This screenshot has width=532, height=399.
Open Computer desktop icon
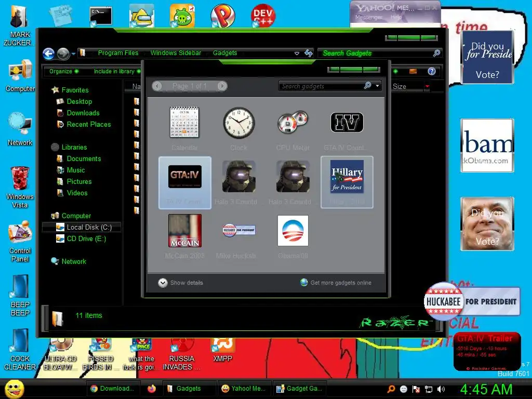coord(20,76)
